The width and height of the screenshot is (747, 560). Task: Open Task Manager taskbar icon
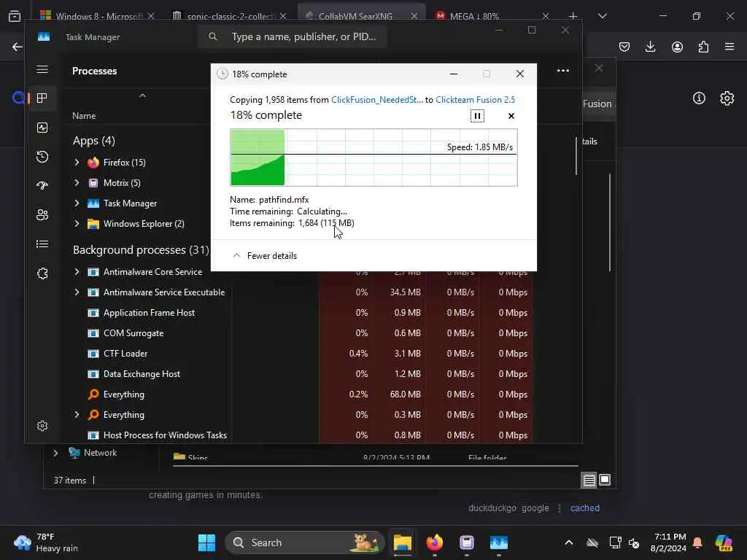[499, 542]
